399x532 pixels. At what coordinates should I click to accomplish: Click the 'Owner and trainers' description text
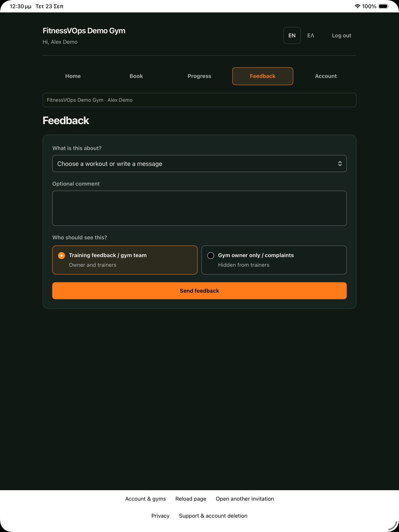coord(92,265)
